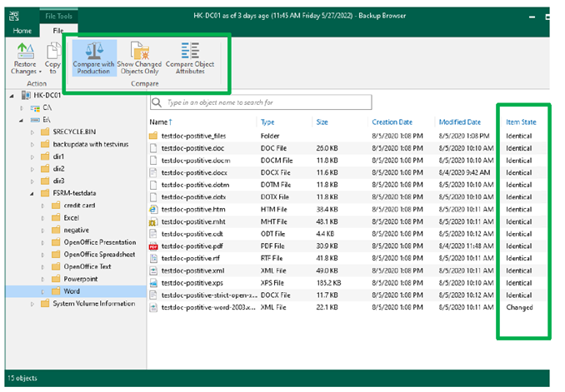Click the object name search field
Viewport: 565px width, 392px height.
point(261,102)
